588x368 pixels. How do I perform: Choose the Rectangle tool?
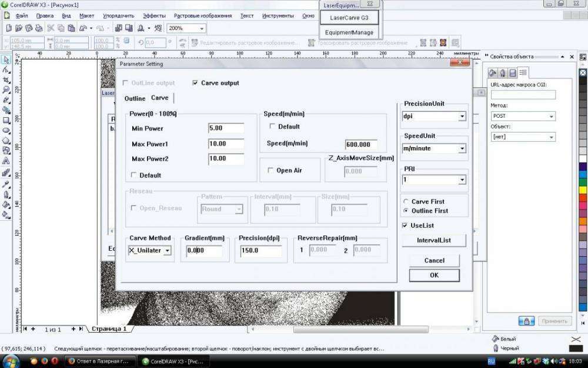[x=6, y=120]
